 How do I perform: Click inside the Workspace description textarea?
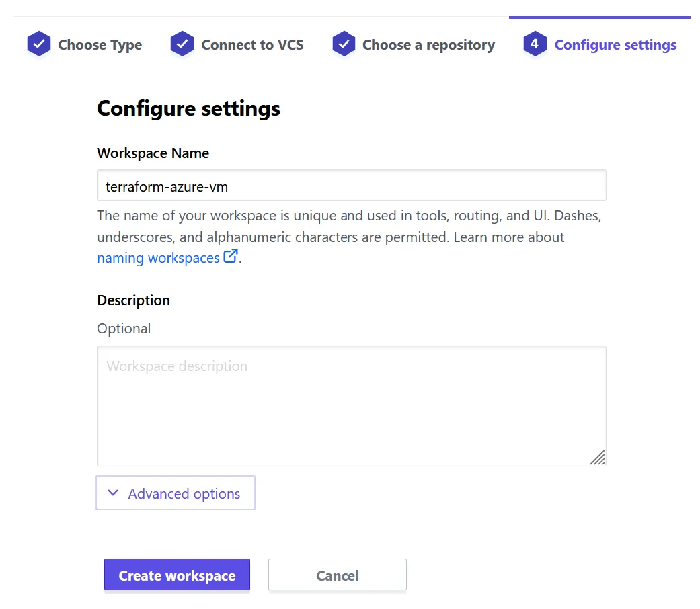[351, 405]
